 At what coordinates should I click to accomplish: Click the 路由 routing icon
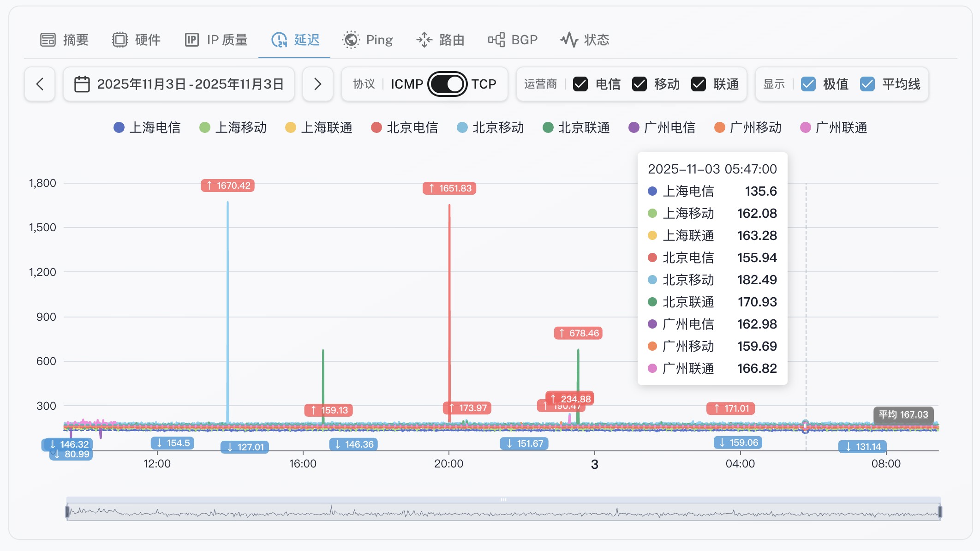424,40
